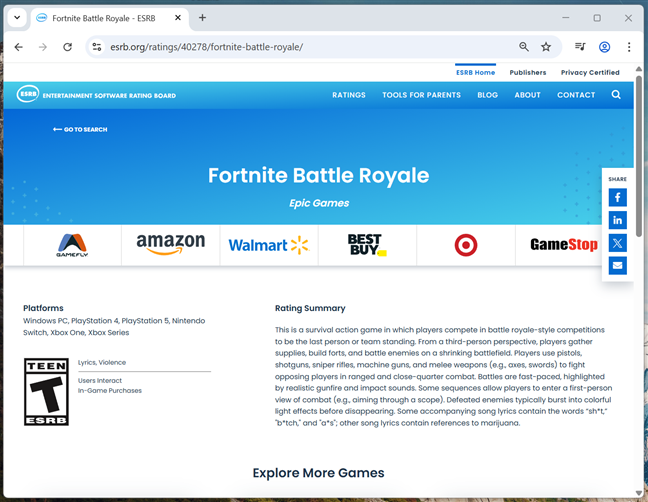This screenshot has height=502, width=648.
Task: Open the Amazon retailer logo
Action: 171,245
